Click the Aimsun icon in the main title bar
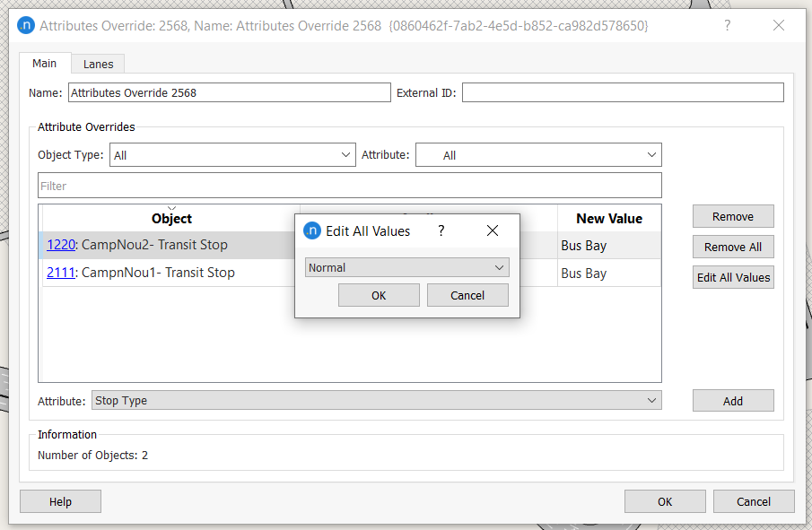 tap(26, 26)
